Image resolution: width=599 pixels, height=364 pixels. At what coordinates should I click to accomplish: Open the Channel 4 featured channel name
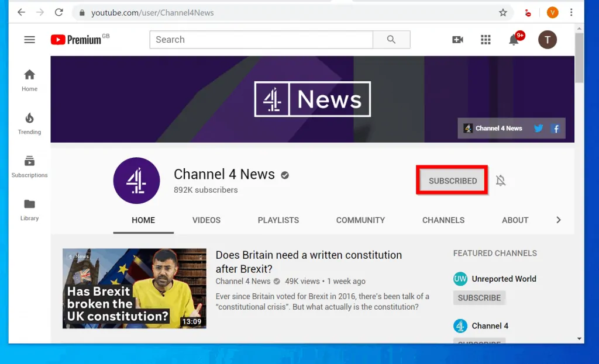pos(490,326)
